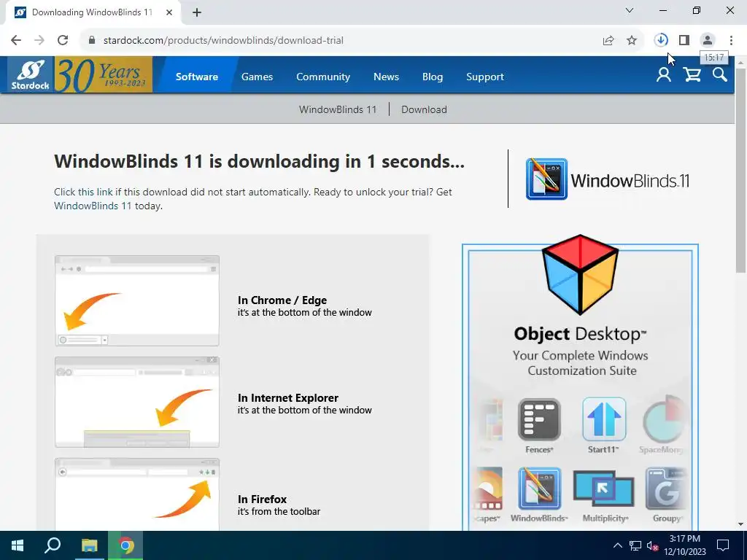Click the Chrome taskbar icon
The width and height of the screenshot is (747, 560).
click(x=125, y=545)
